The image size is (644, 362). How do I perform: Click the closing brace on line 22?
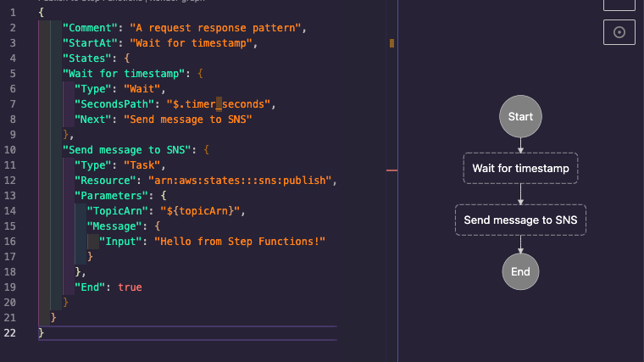(x=41, y=332)
